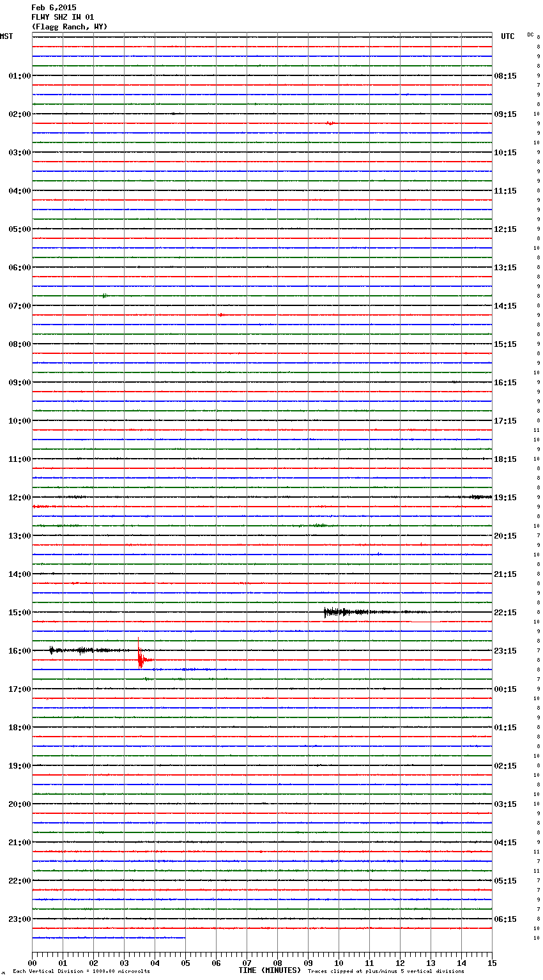Select the 01:00 MST row label
The image size is (543, 980).
19,76
